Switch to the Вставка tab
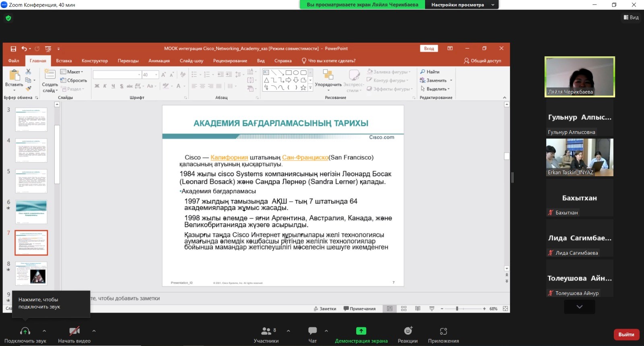This screenshot has height=346, width=644. click(64, 61)
